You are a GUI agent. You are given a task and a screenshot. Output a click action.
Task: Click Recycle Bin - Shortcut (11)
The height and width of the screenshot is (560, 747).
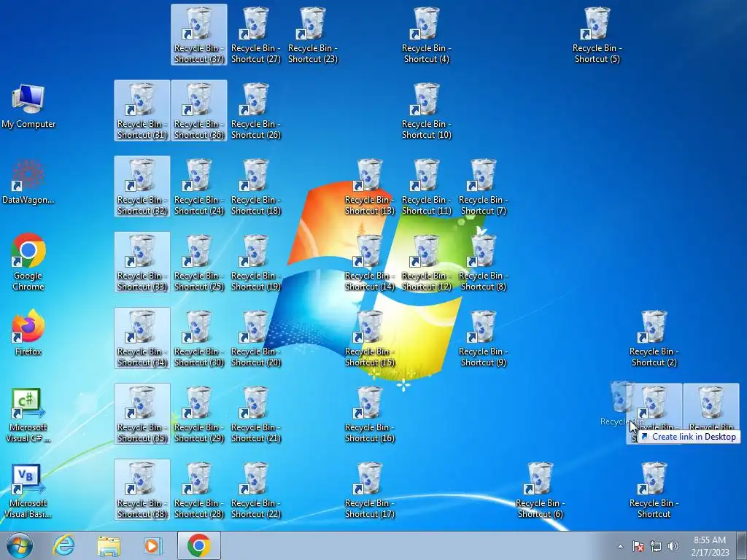[426, 186]
